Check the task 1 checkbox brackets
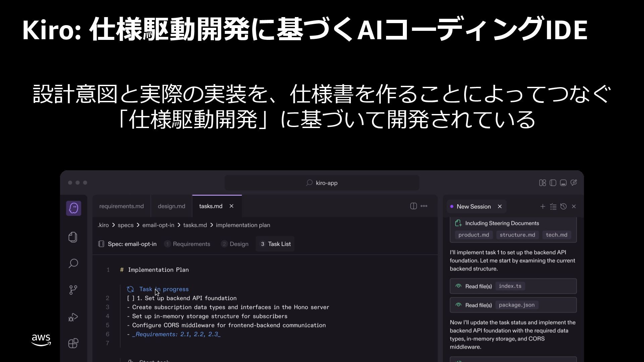The image size is (644, 362). pos(131,298)
